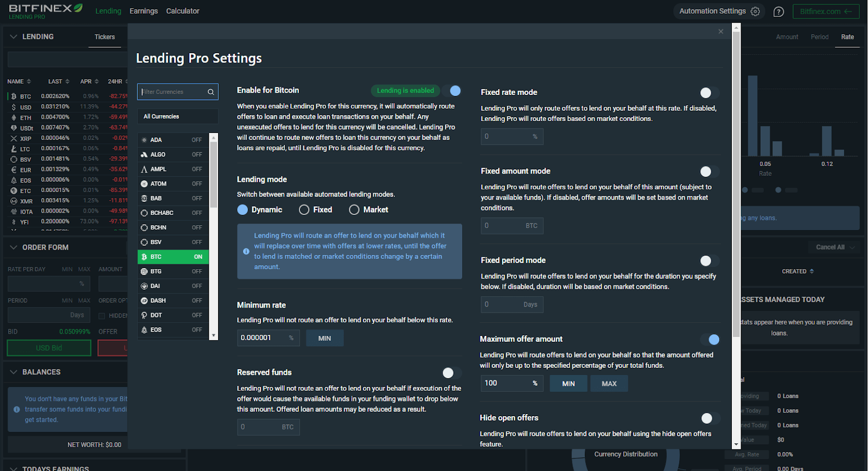Click the DAI icon in settings currency list
The image size is (868, 471).
pos(144,286)
